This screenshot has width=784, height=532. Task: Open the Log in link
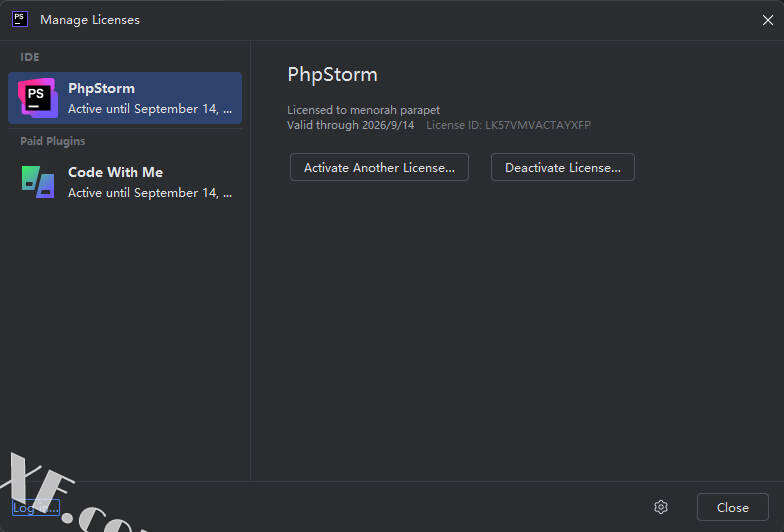[x=36, y=508]
